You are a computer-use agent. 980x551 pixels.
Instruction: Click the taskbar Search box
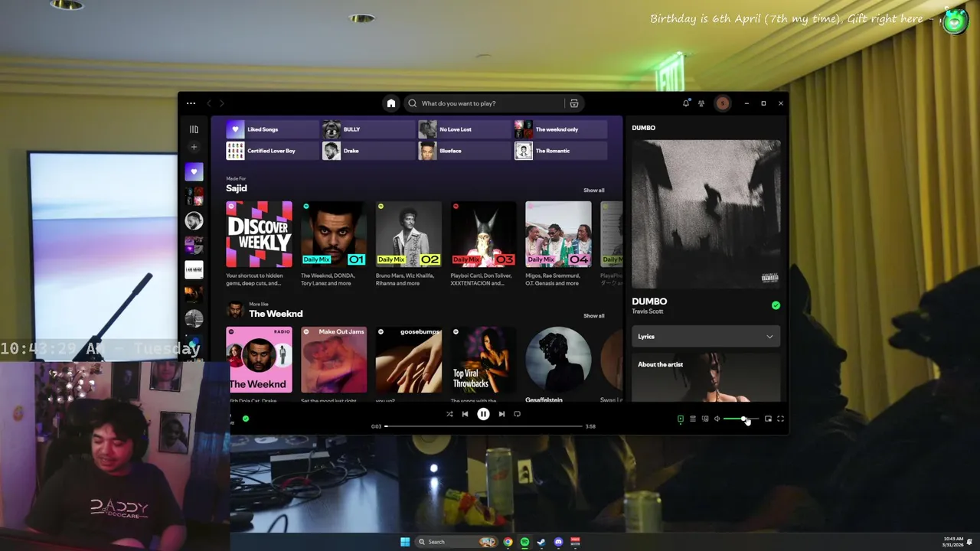pos(456,542)
